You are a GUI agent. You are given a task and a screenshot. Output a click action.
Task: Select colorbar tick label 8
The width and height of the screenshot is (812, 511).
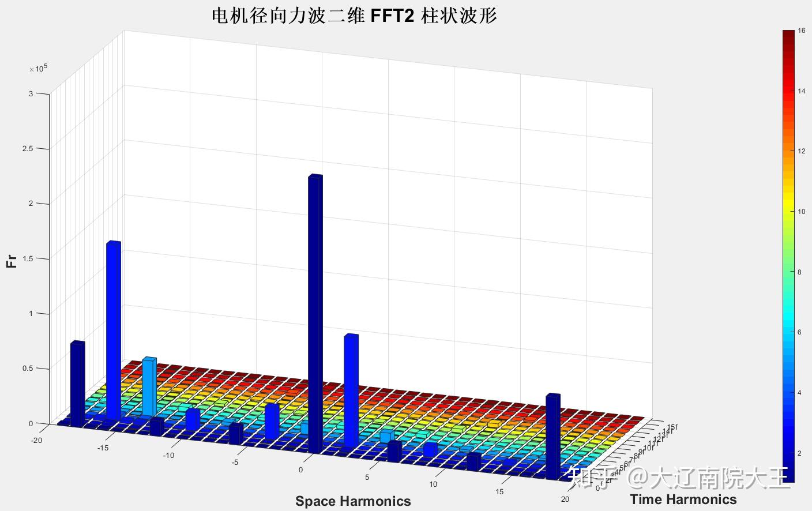(x=799, y=272)
